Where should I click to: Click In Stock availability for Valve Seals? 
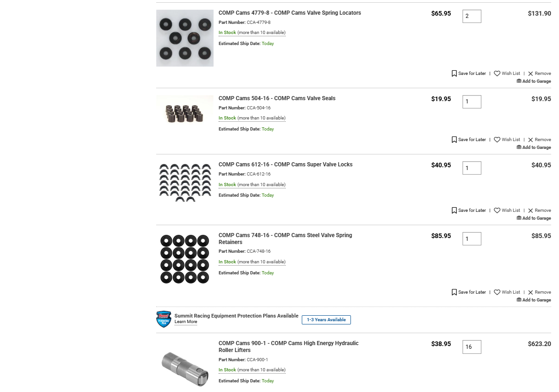(x=227, y=118)
